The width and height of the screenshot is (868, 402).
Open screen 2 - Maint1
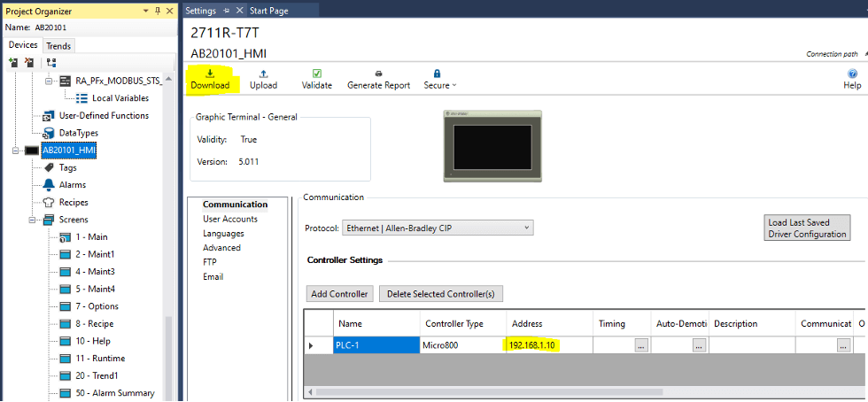95,254
